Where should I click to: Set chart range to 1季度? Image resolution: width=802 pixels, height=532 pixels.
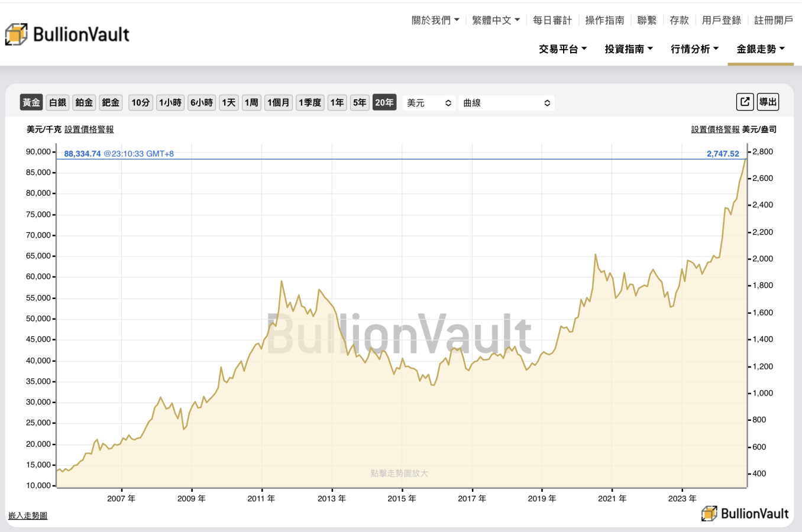(310, 102)
